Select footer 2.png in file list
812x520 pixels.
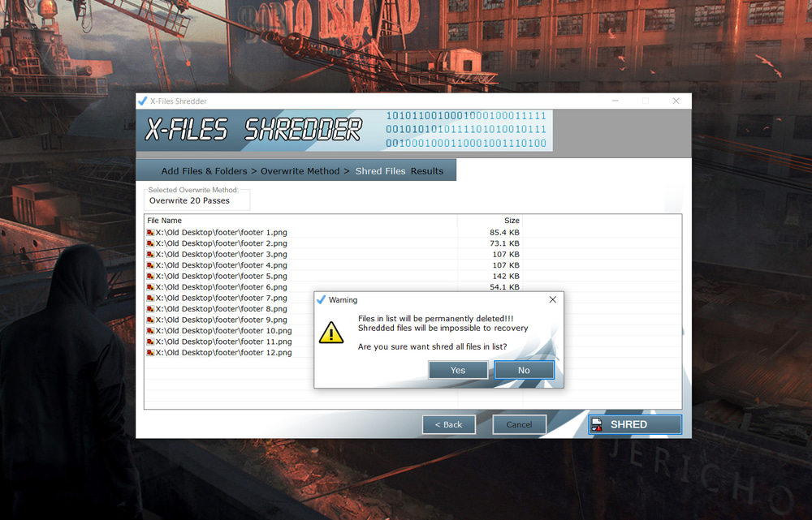click(222, 243)
